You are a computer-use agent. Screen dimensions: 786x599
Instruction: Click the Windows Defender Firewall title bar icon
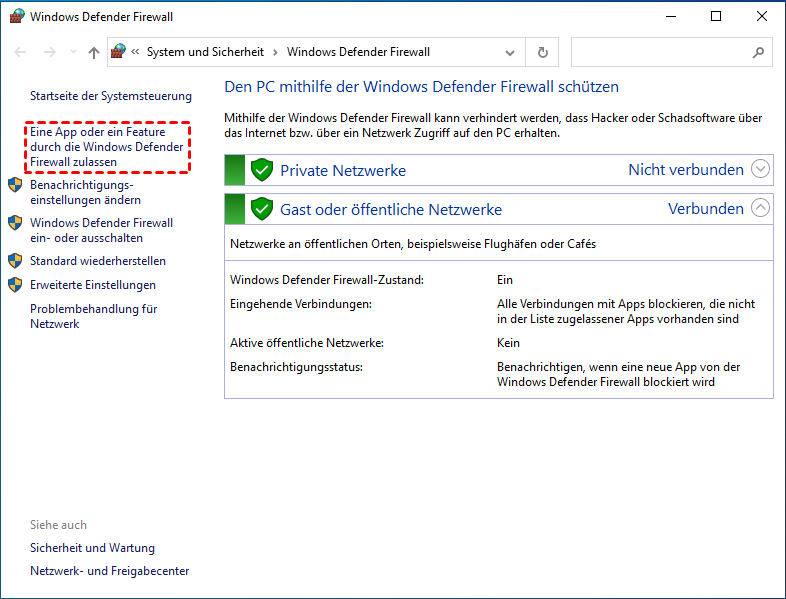pyautogui.click(x=15, y=16)
